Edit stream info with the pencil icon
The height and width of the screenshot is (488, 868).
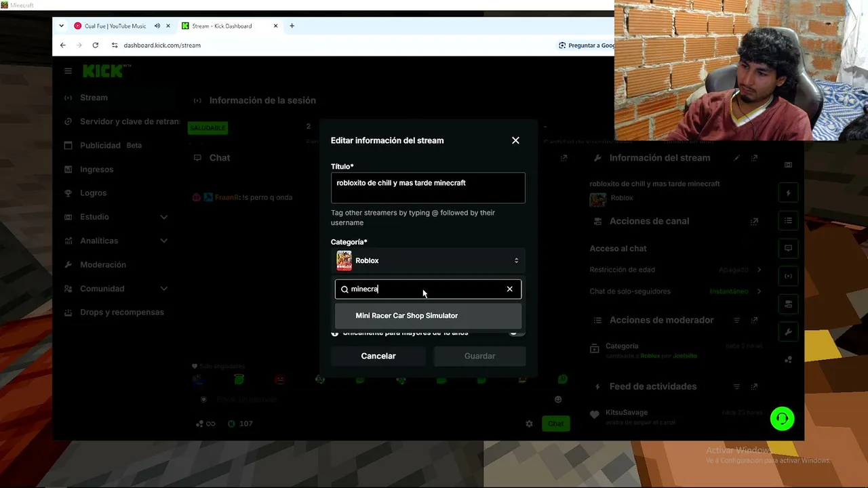(737, 158)
